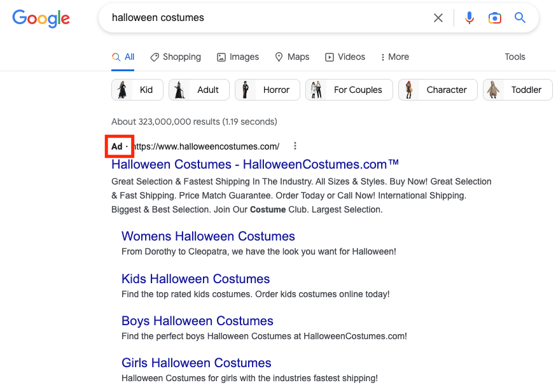The image size is (556, 392).
Task: Click the Google logo
Action: point(41,18)
